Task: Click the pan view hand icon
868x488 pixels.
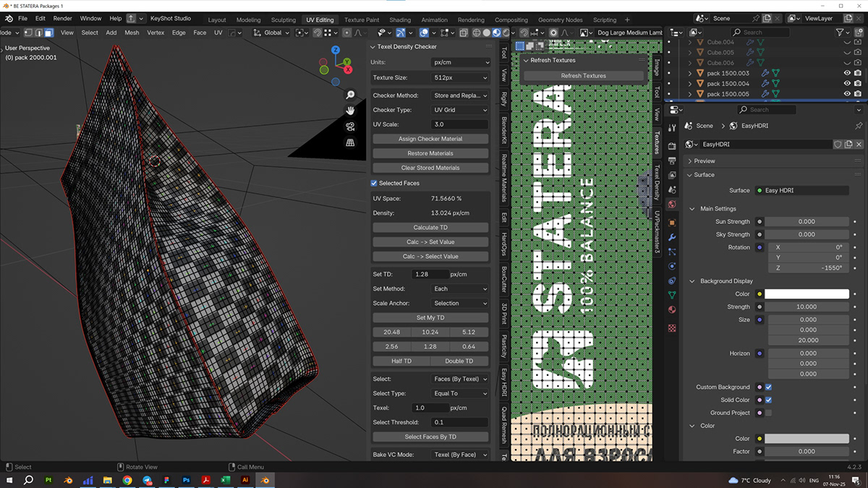Action: tap(350, 111)
